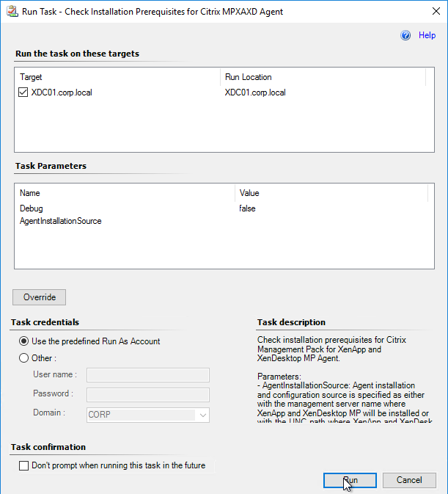Click the Override button
448x494 pixels.
(x=40, y=297)
